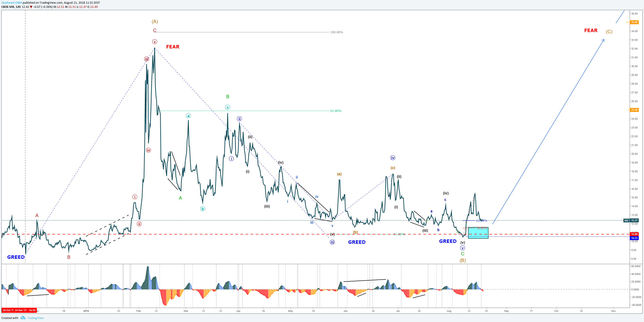The height and width of the screenshot is (322, 644).
Task: Click the green A wave label
Action: point(180,198)
